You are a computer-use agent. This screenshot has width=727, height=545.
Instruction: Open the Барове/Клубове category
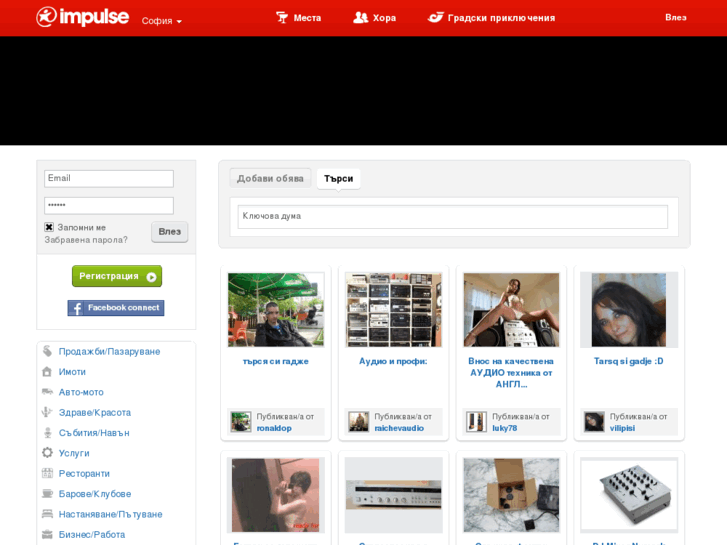[95, 494]
